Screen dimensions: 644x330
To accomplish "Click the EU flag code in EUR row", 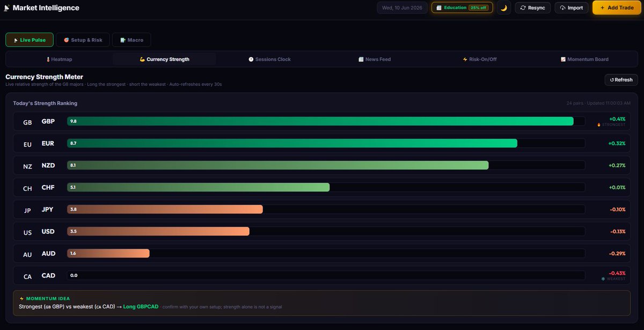I will click(27, 144).
